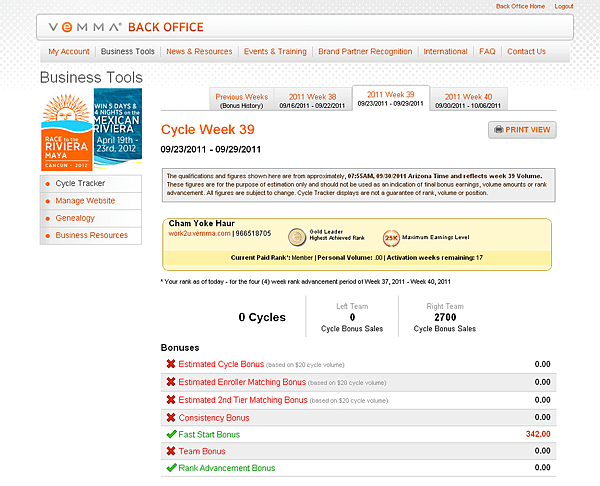Click red X beside Estimated Cycle Bonus
The image size is (600, 486).
pyautogui.click(x=171, y=364)
